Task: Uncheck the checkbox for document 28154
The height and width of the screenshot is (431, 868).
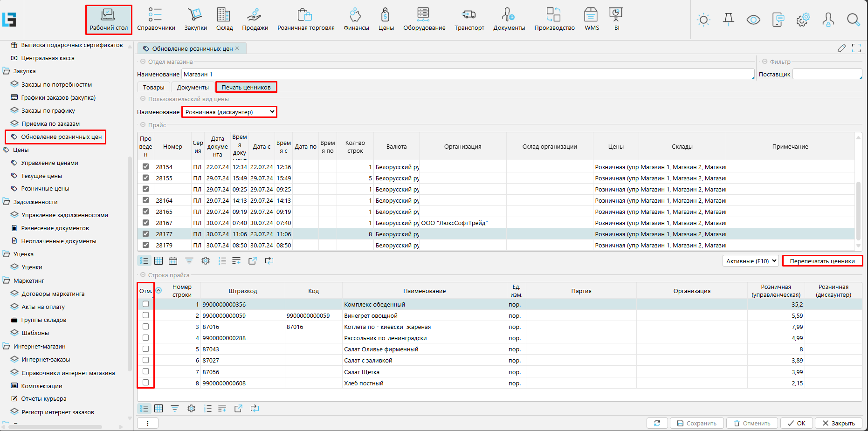Action: (146, 167)
